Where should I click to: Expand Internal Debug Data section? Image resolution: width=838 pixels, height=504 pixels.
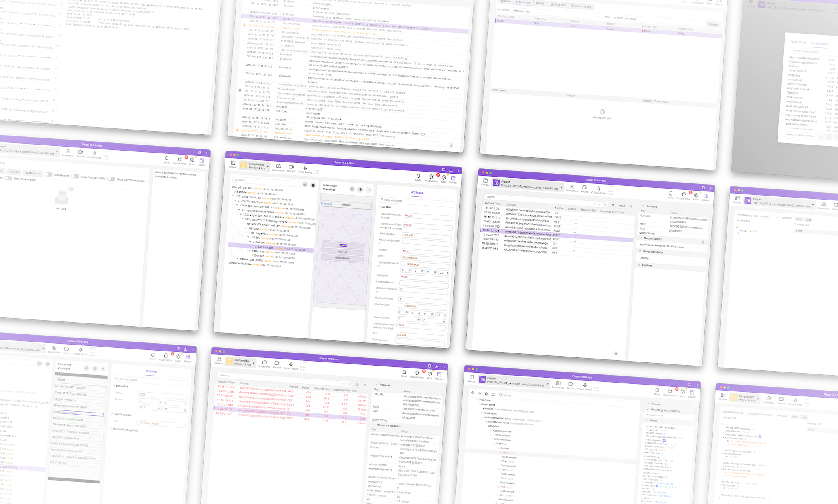[x=111, y=429]
